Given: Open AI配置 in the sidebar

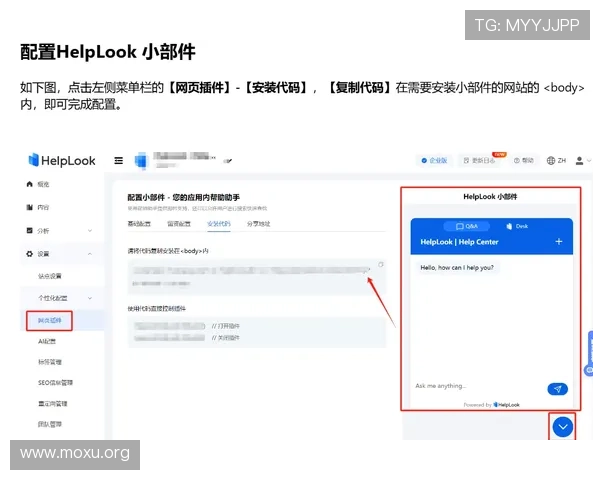Looking at the screenshot, I should (47, 341).
